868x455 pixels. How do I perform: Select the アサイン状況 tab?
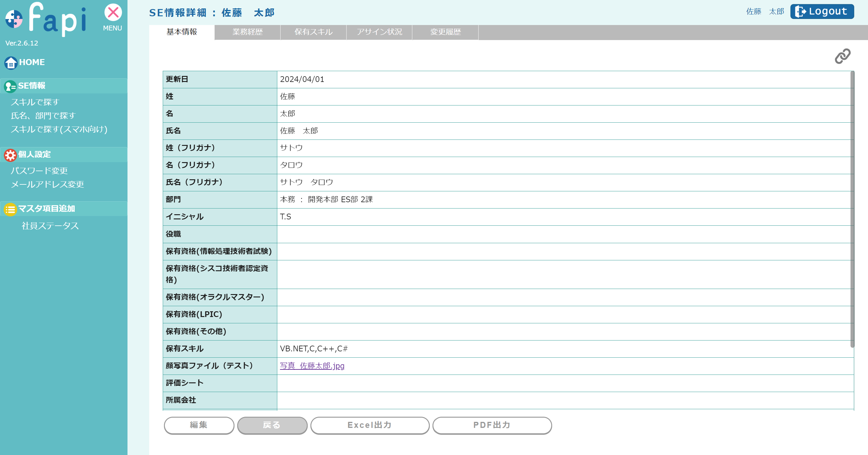(379, 32)
